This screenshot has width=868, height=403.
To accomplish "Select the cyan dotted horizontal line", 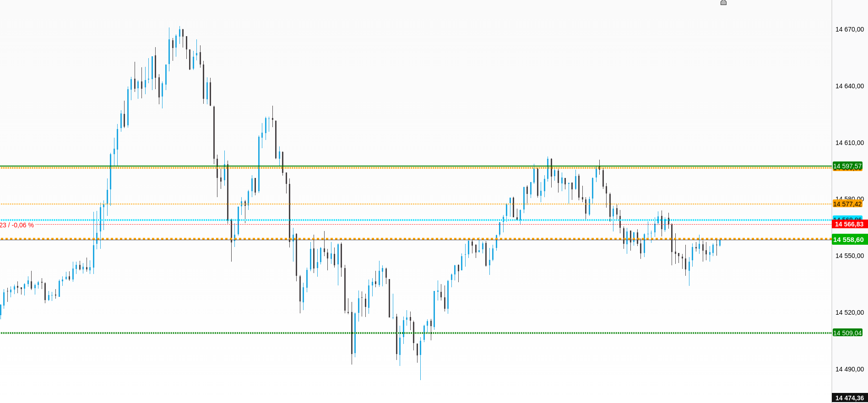I will 412,220.
